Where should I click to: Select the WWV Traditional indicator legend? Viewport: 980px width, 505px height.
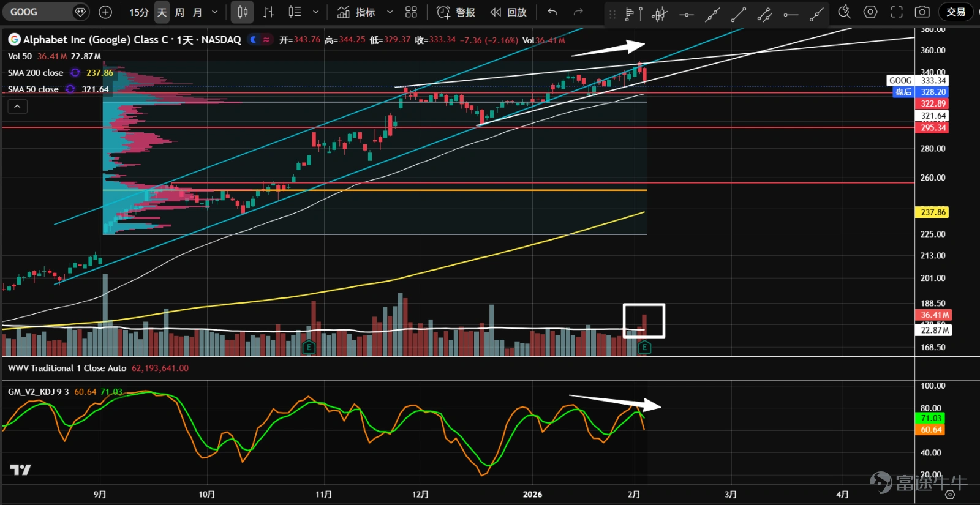[67, 368]
